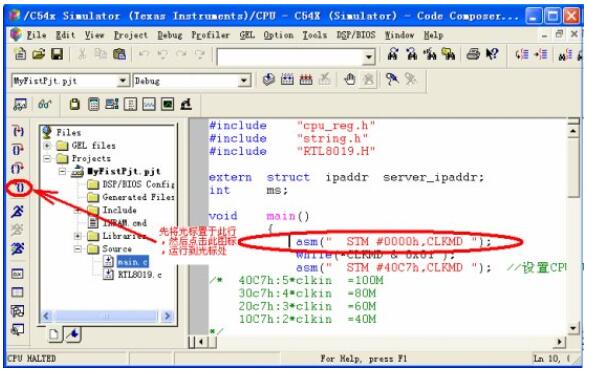Click the Step Into debug icon

point(18,131)
